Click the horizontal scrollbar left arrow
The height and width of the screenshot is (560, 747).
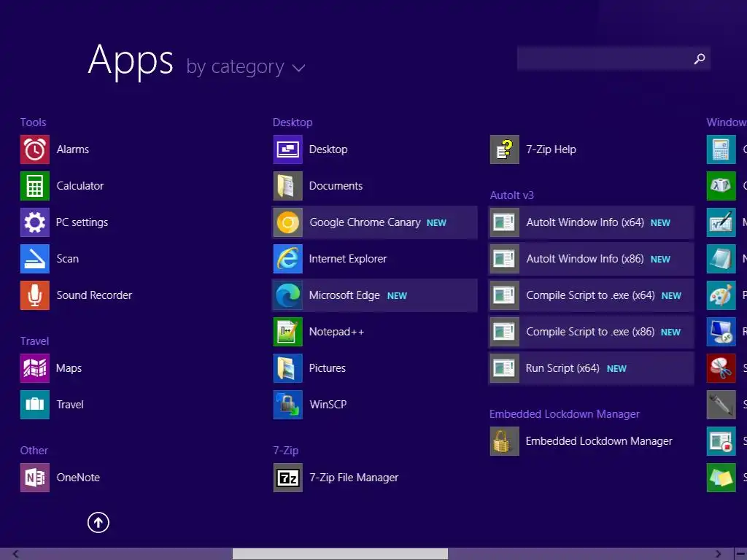[15, 554]
